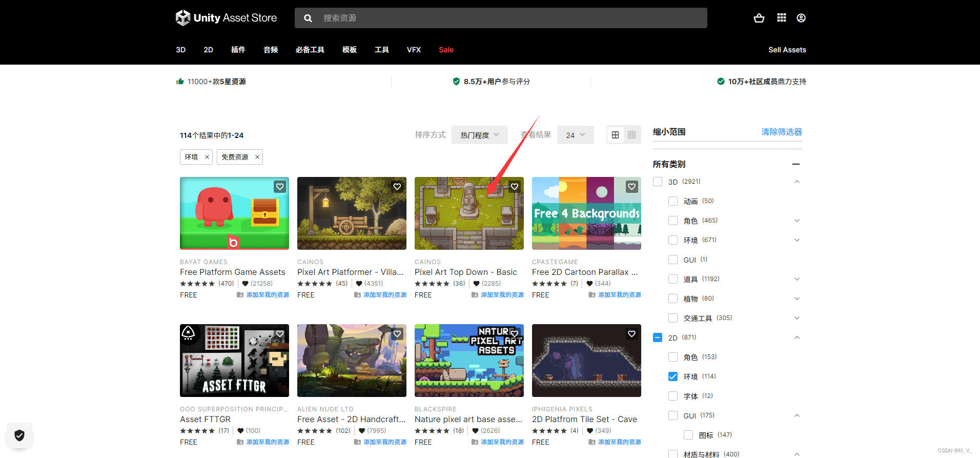Click add-to-assets folder icon for Asset FTTGR
The image size is (980, 458).
240,442
